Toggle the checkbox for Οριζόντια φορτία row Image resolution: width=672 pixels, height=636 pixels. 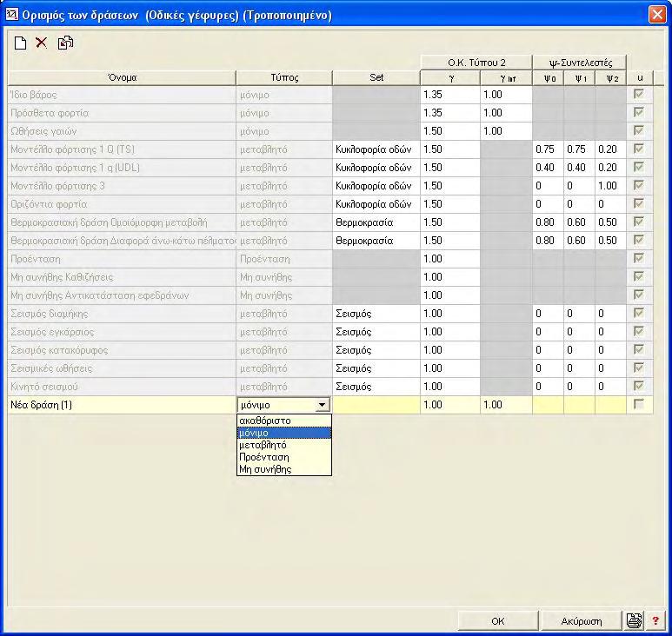tap(639, 203)
